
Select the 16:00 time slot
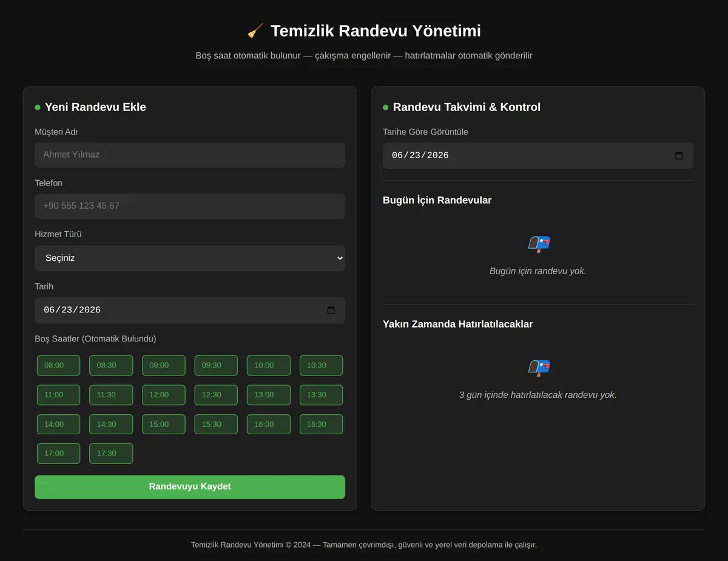pyautogui.click(x=269, y=425)
